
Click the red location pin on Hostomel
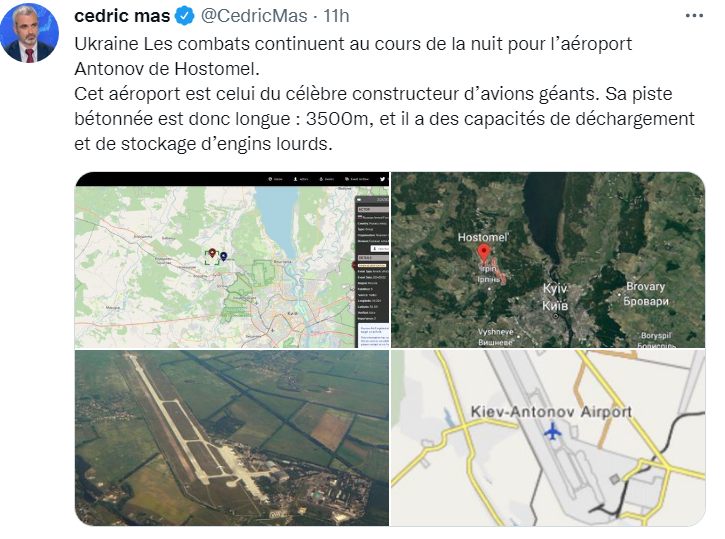tap(483, 253)
